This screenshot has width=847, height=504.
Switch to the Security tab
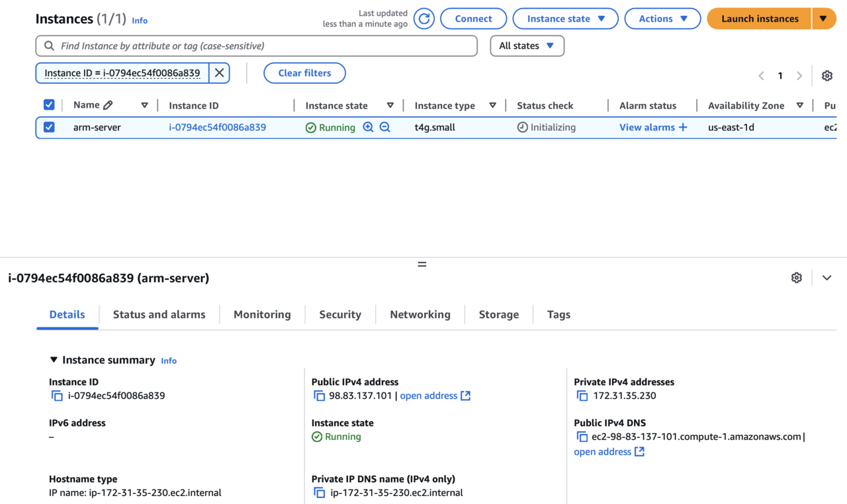coord(340,314)
